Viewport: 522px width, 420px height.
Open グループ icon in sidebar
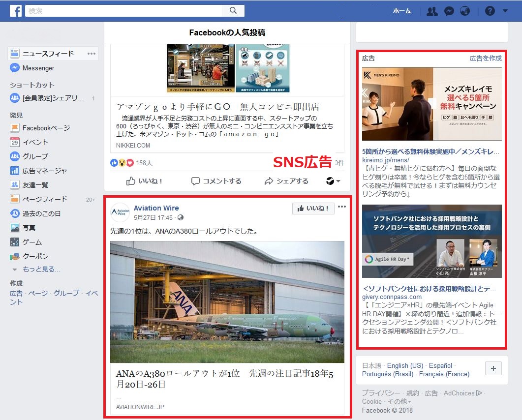15,156
